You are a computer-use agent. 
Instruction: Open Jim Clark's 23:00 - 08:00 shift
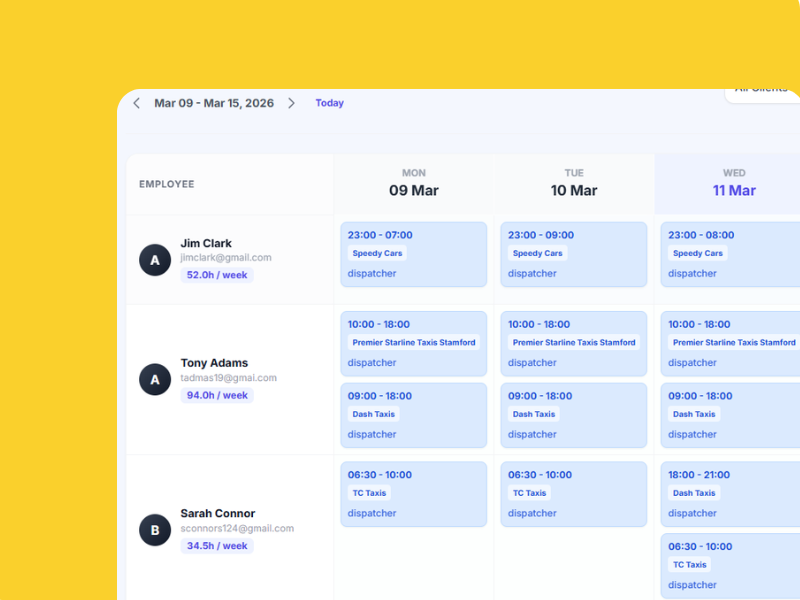(x=731, y=254)
